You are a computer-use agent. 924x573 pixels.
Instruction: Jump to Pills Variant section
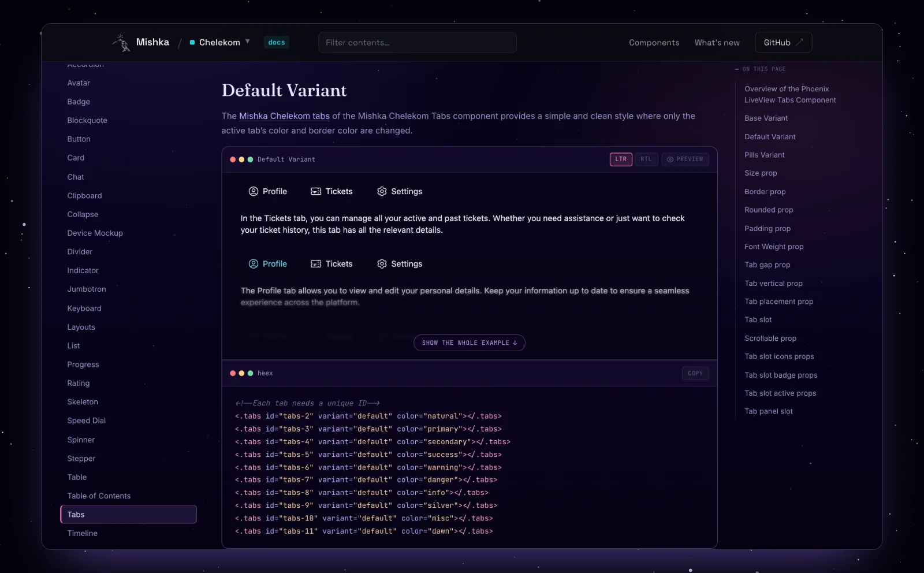point(765,155)
